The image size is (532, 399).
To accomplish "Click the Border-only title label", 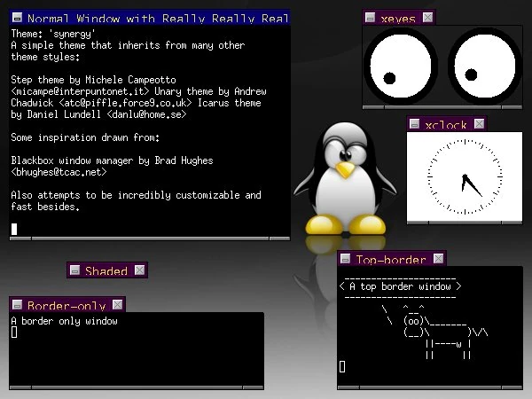I will [x=66, y=305].
